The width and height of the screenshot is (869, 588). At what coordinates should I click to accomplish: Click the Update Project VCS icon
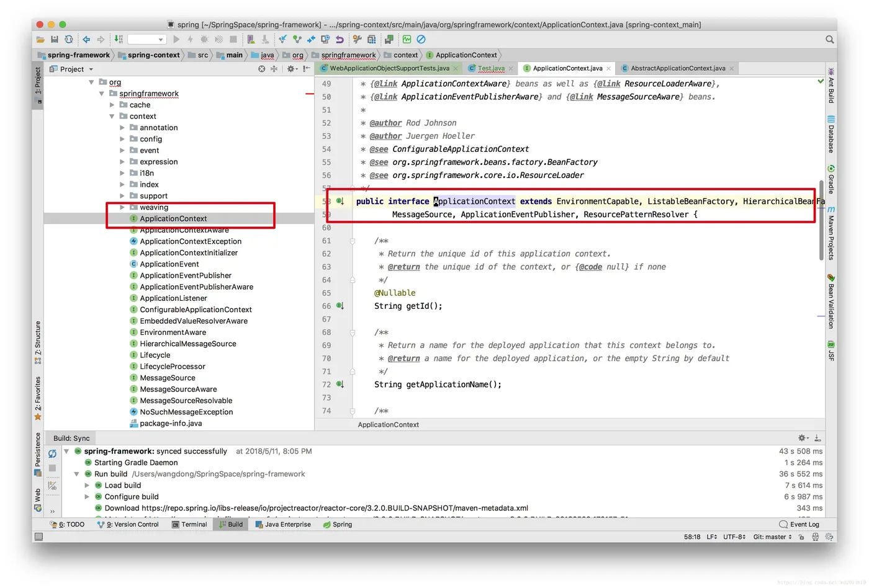(x=283, y=40)
